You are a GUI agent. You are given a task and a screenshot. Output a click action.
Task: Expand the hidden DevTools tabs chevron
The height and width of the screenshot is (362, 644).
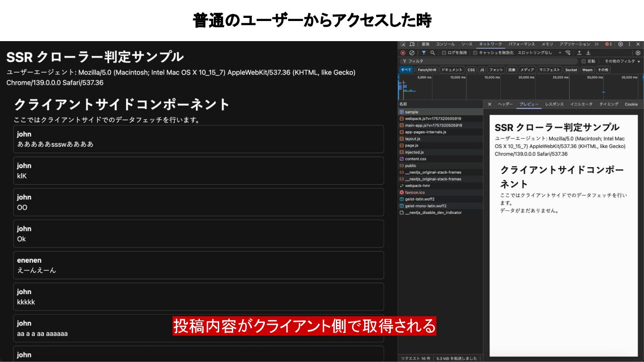pyautogui.click(x=597, y=44)
